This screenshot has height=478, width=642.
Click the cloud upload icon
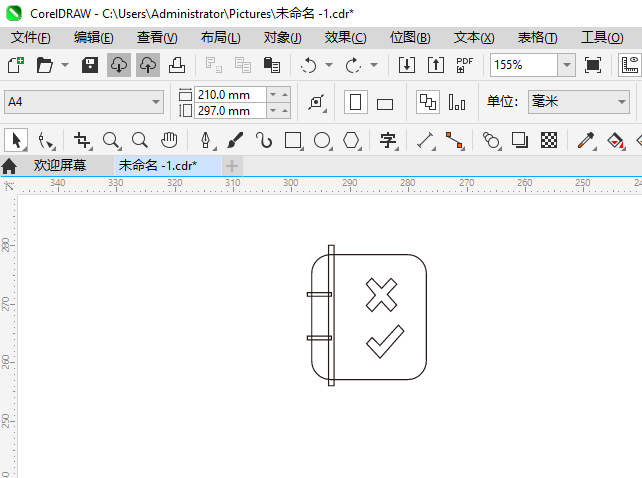148,65
